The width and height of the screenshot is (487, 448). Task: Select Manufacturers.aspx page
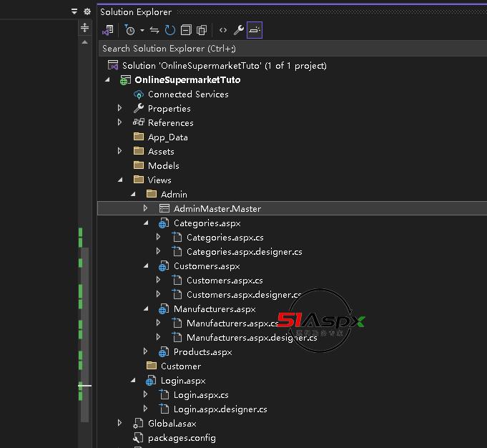coord(215,309)
